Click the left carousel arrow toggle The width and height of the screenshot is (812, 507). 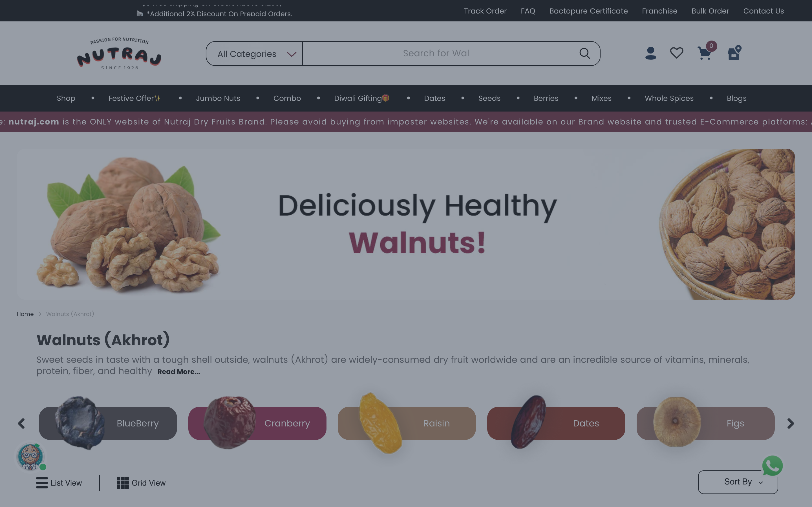tap(21, 423)
